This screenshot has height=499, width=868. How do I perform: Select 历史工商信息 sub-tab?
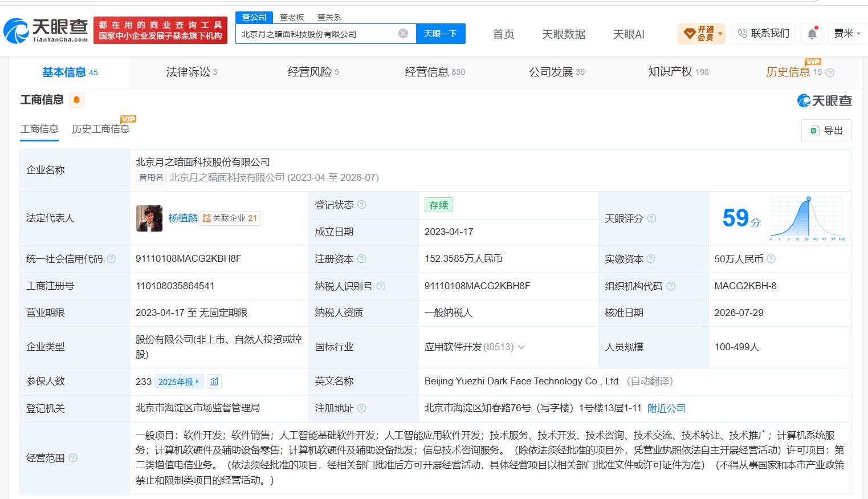tap(101, 129)
